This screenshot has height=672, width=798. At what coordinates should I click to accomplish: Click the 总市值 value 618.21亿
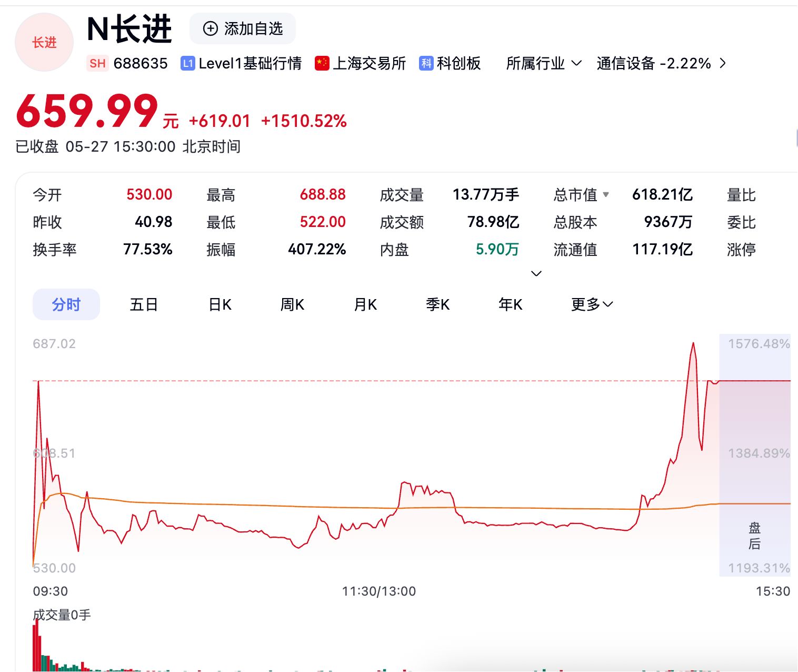pyautogui.click(x=663, y=194)
